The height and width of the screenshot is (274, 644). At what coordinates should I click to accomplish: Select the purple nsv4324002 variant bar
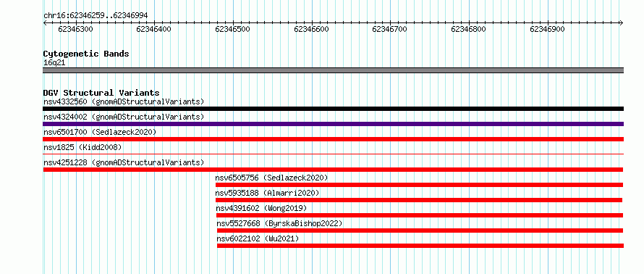pos(333,124)
